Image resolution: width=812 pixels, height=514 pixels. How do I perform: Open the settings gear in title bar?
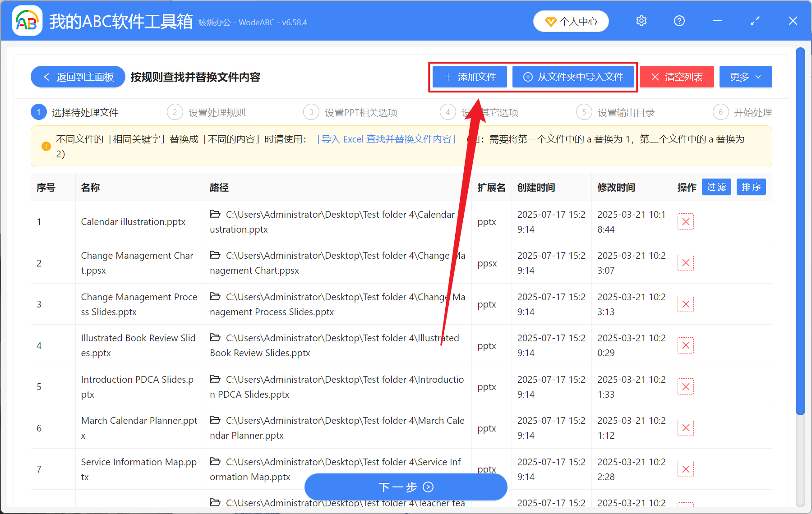point(641,21)
